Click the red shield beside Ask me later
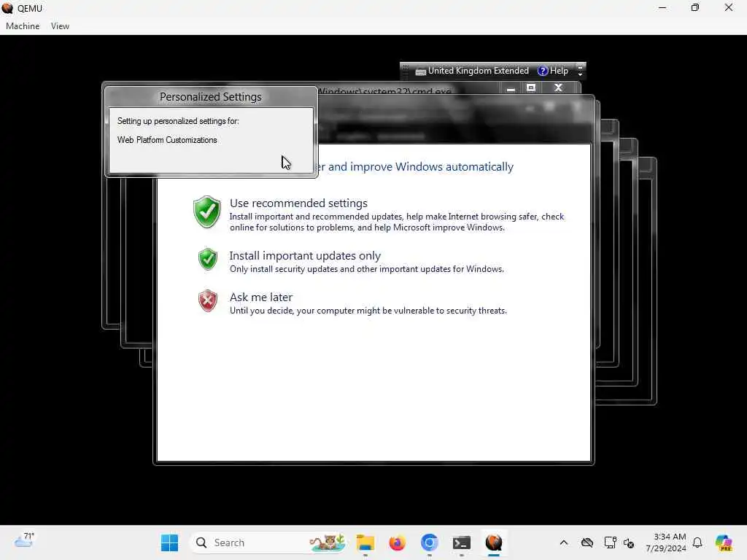Viewport: 747px width, 560px height. 208,300
